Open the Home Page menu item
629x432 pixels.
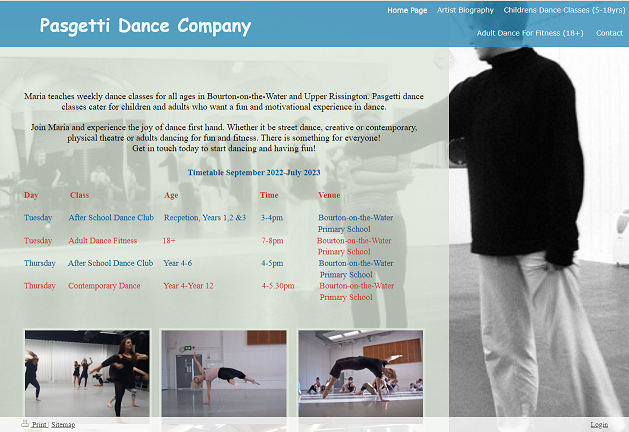pos(407,10)
